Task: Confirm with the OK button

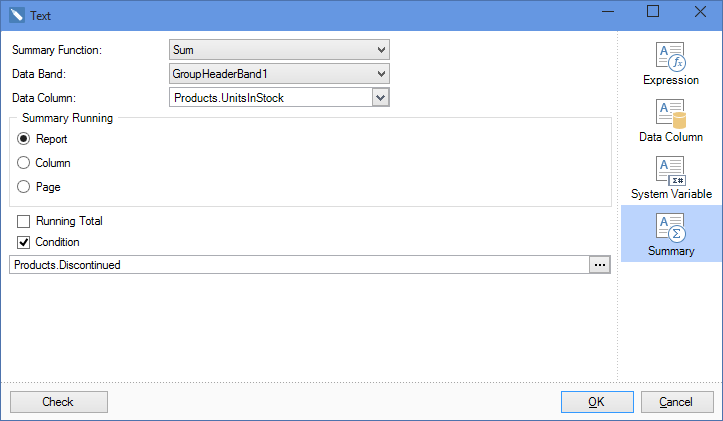Action: [597, 402]
